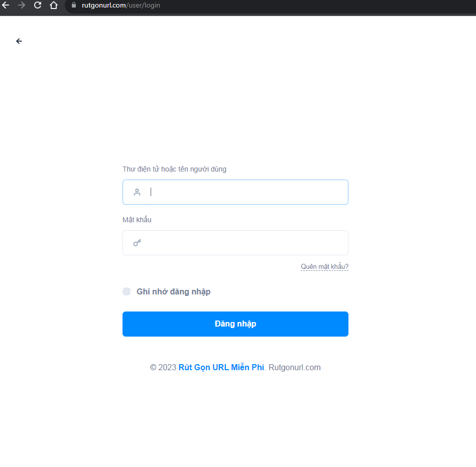Click the browser forward arrow
The width and height of the screenshot is (476, 467).
22,6
